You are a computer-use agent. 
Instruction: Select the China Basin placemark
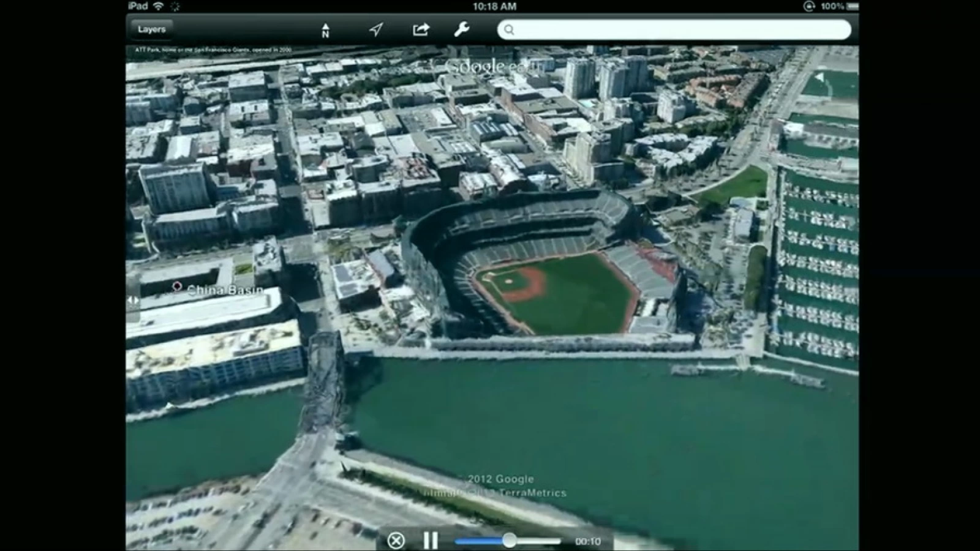(x=177, y=287)
